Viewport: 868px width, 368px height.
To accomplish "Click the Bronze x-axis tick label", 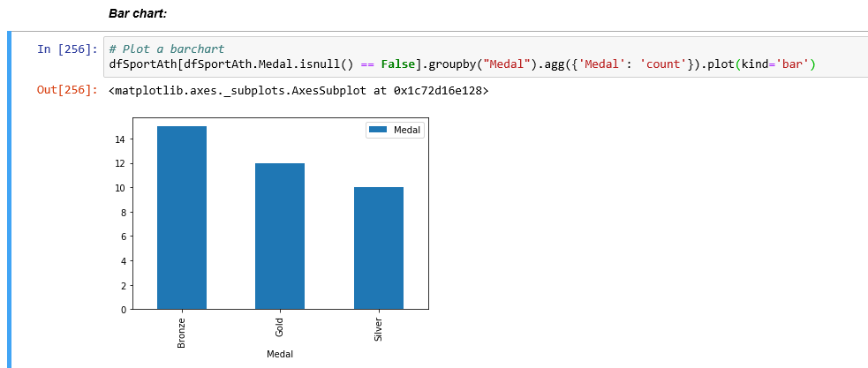I will [182, 332].
